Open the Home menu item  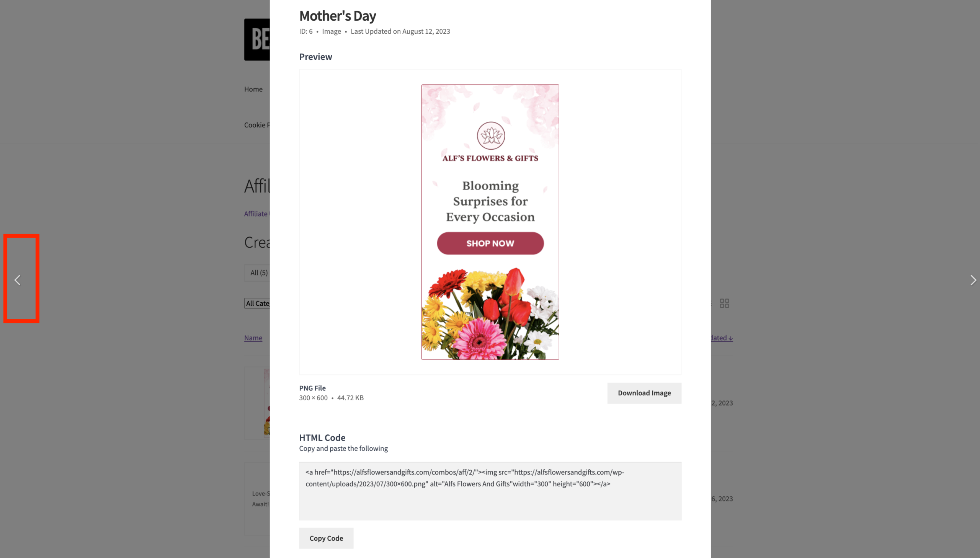coord(253,89)
